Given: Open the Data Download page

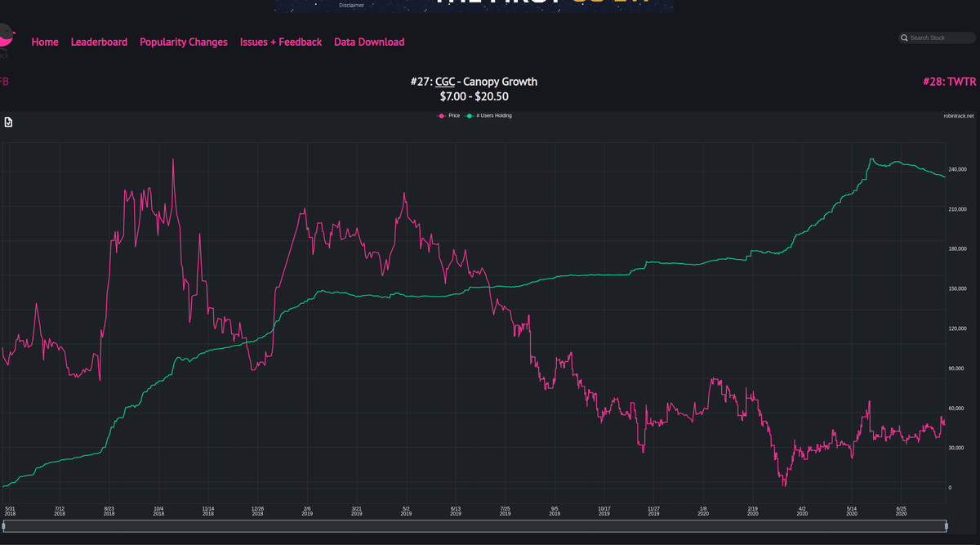Looking at the screenshot, I should pos(369,42).
